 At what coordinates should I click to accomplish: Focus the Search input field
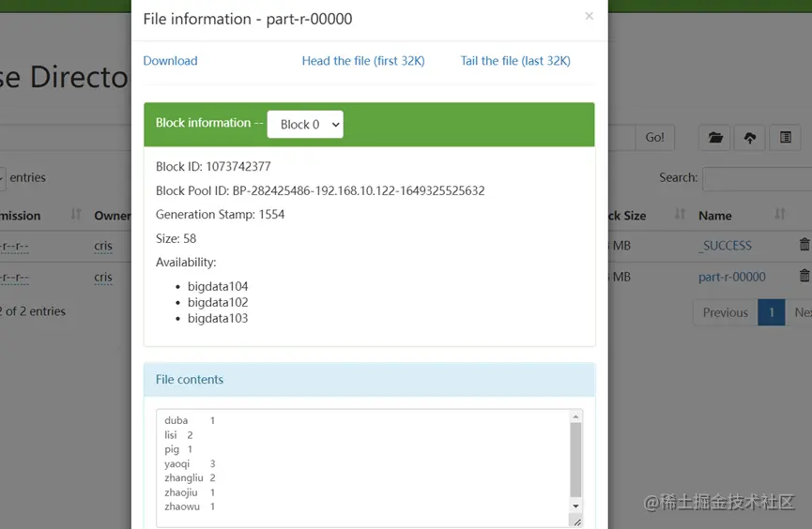[758, 178]
